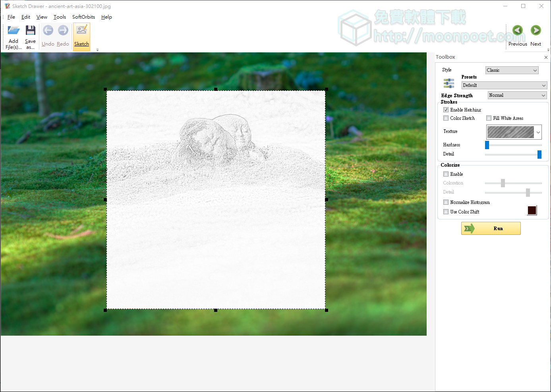Click the Add File(s) icon
The width and height of the screenshot is (551, 392).
coord(13,35)
